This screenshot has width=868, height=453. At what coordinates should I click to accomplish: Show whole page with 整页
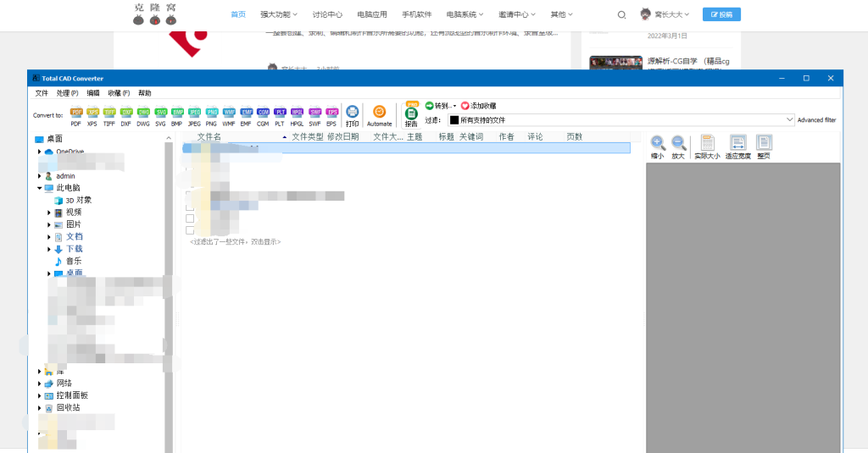point(764,147)
